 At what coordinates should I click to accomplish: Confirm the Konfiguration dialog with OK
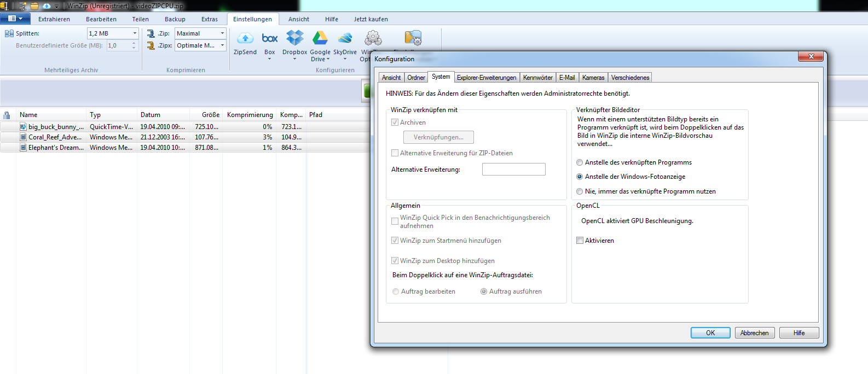tap(710, 333)
